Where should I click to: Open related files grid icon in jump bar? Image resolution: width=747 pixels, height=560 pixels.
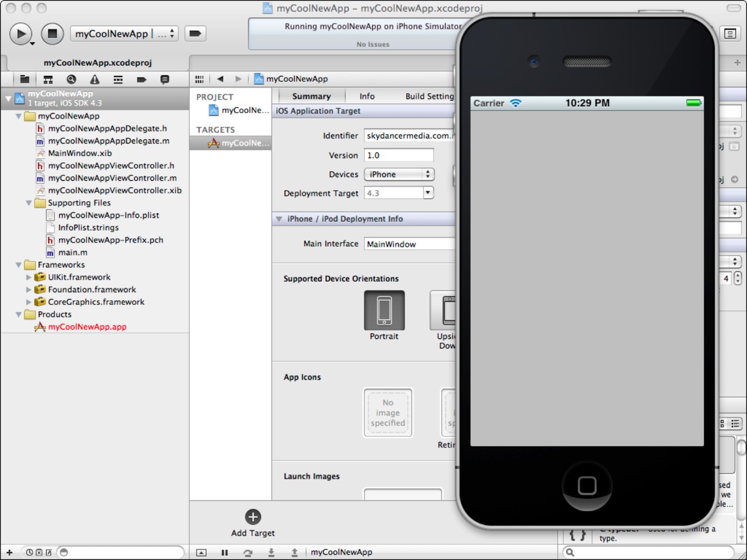click(x=199, y=79)
